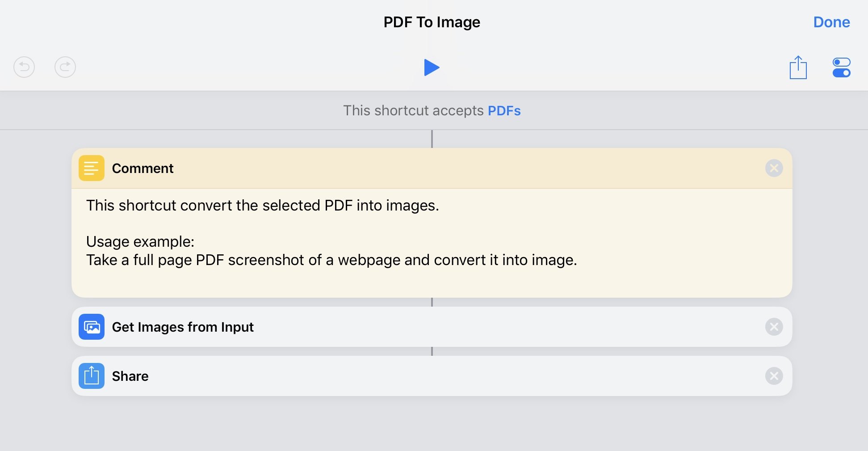The width and height of the screenshot is (868, 451).
Task: Open shortcut settings toggle icon
Action: pyautogui.click(x=842, y=67)
